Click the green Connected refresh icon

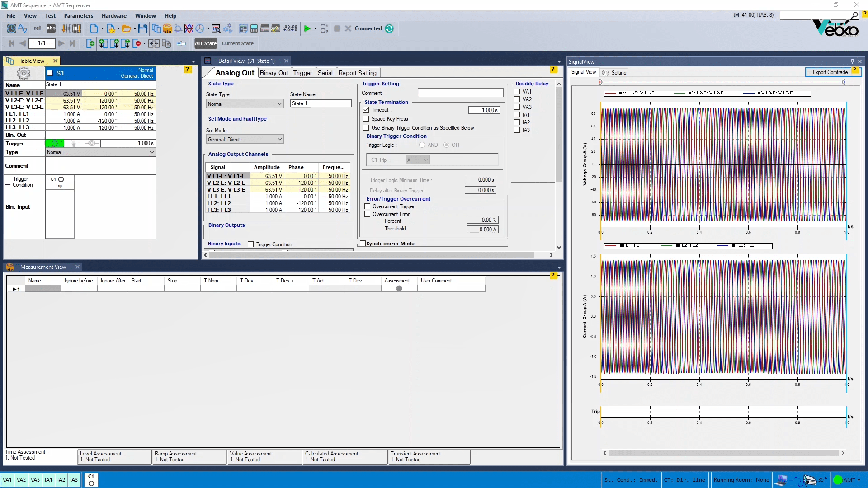pos(389,28)
